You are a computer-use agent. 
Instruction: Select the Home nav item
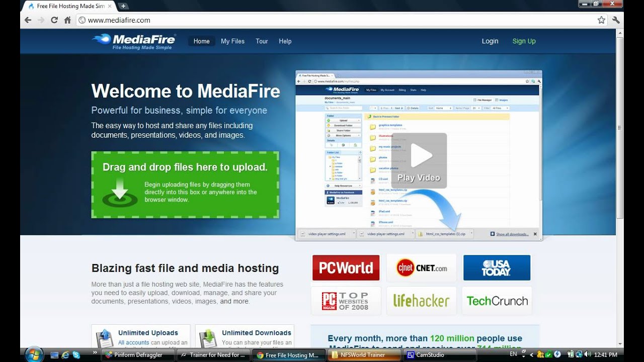click(202, 41)
